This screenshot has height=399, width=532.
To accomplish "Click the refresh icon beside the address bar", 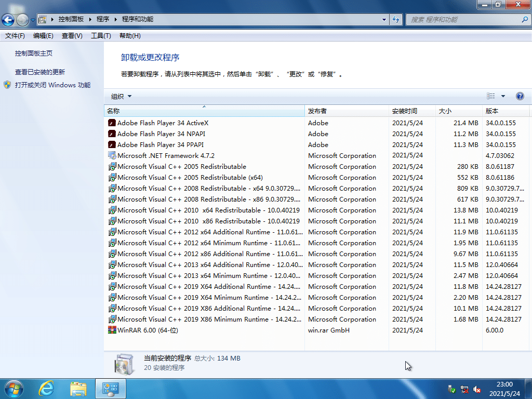I will point(396,19).
